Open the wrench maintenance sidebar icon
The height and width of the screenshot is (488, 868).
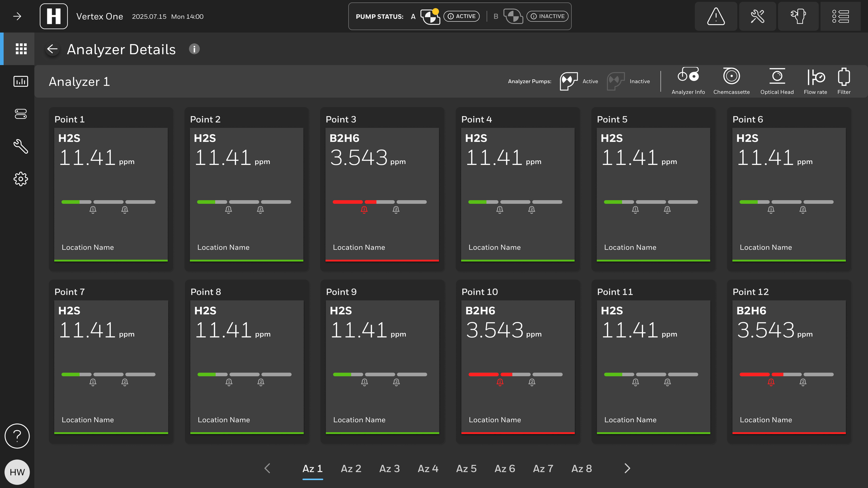[x=21, y=146]
